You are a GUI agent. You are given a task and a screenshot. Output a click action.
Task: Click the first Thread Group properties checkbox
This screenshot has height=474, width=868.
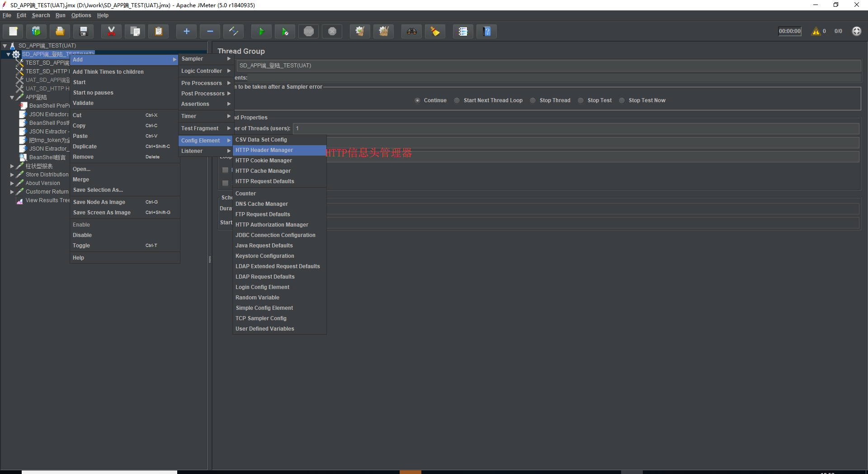225,170
